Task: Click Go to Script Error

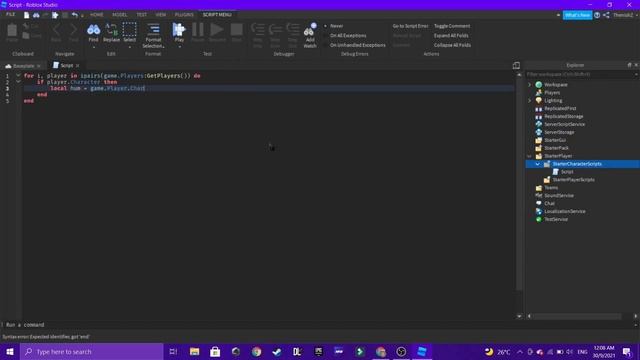Action: point(410,26)
